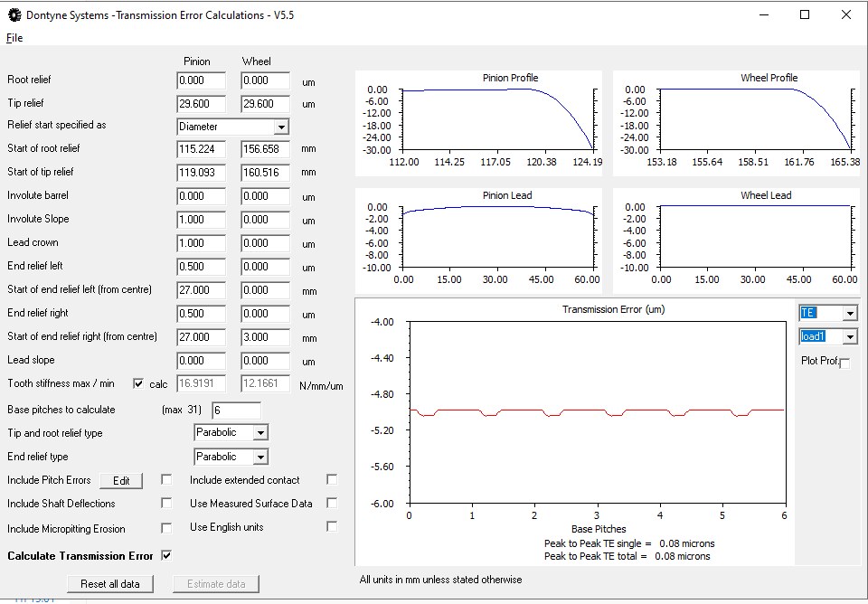Click the Wheel Root relief field
Screen dimensions: 868x604
(x=266, y=80)
